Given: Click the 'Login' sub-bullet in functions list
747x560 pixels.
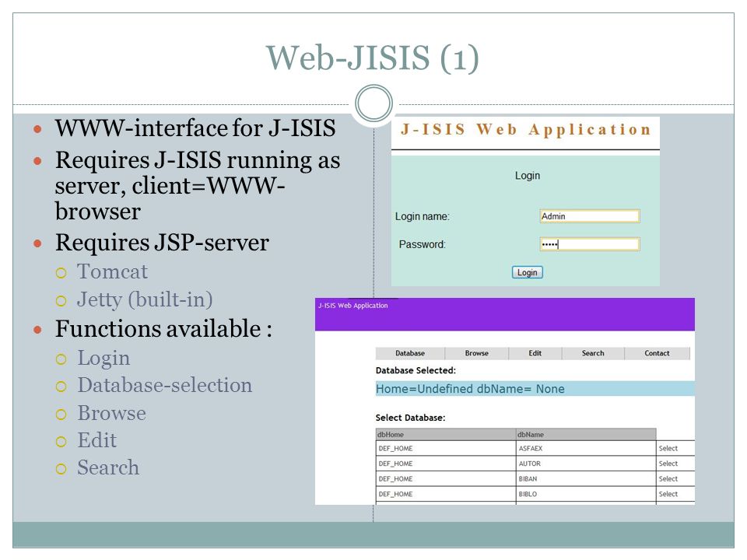Looking at the screenshot, I should (x=103, y=358).
